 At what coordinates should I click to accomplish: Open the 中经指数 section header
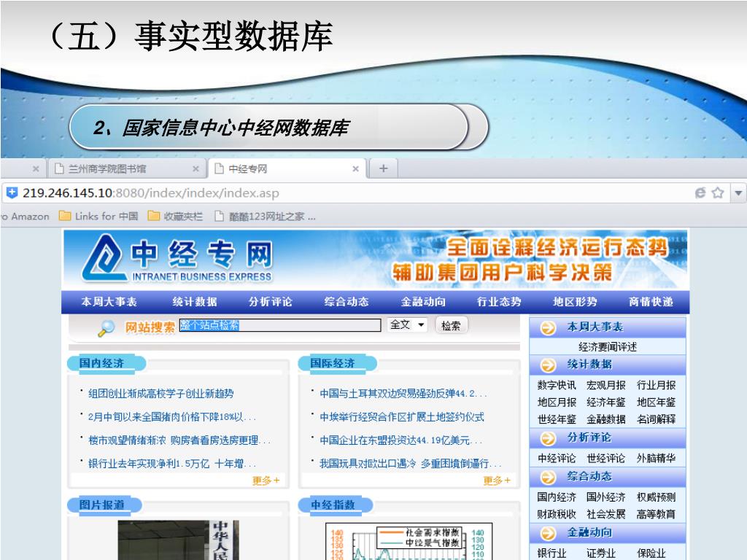pyautogui.click(x=333, y=505)
